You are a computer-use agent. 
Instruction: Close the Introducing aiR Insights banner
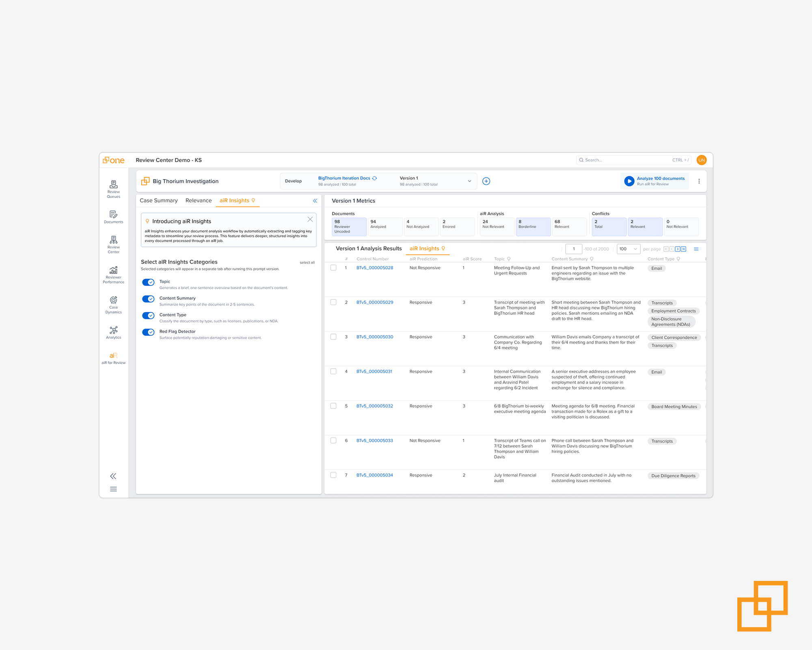310,219
